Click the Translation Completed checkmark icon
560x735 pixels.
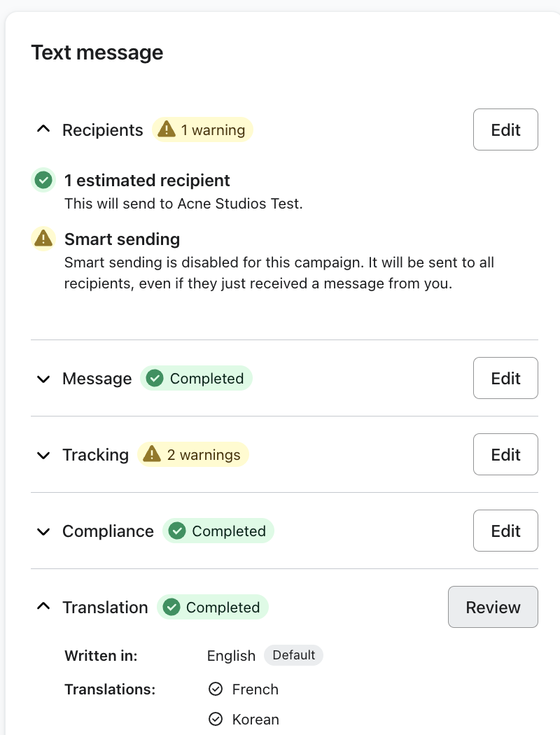[x=171, y=608]
